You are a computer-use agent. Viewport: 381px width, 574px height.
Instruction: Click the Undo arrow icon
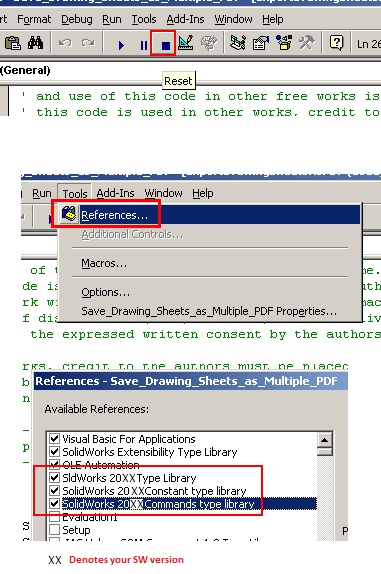(65, 43)
